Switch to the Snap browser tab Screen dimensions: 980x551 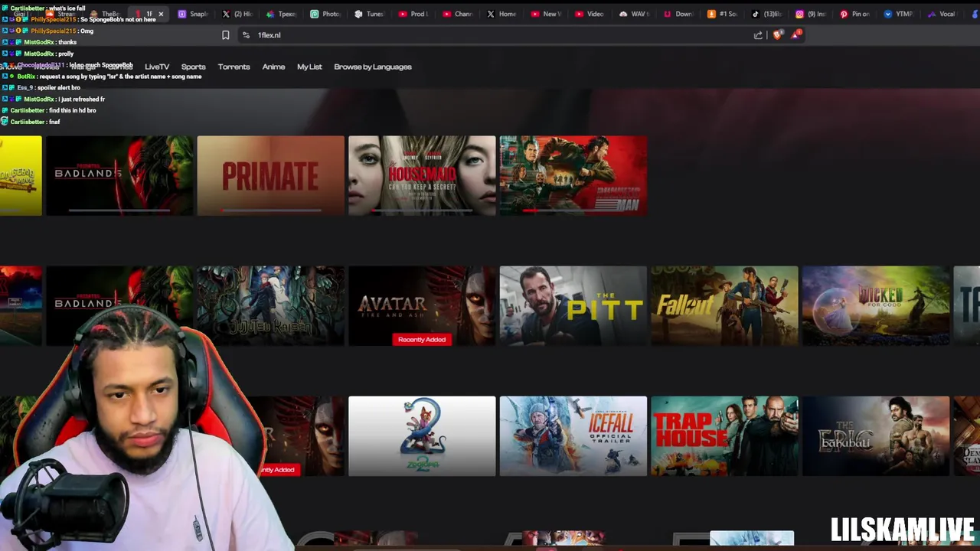click(x=193, y=14)
